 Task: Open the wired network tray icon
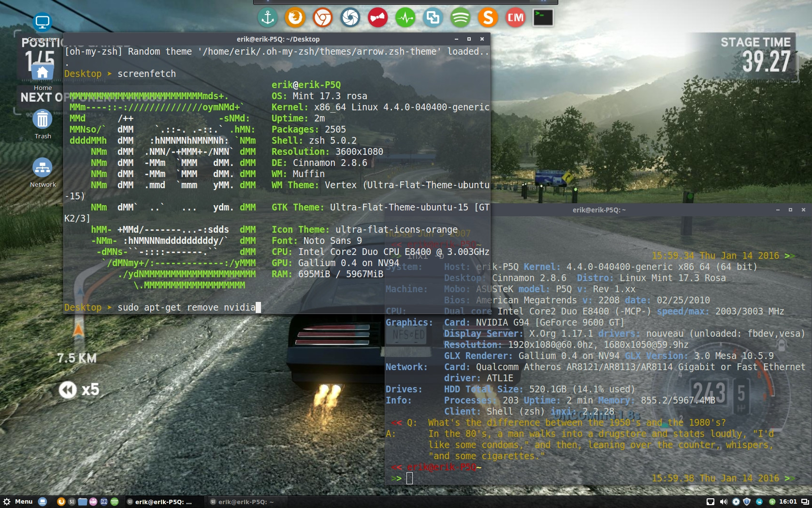(x=710, y=502)
